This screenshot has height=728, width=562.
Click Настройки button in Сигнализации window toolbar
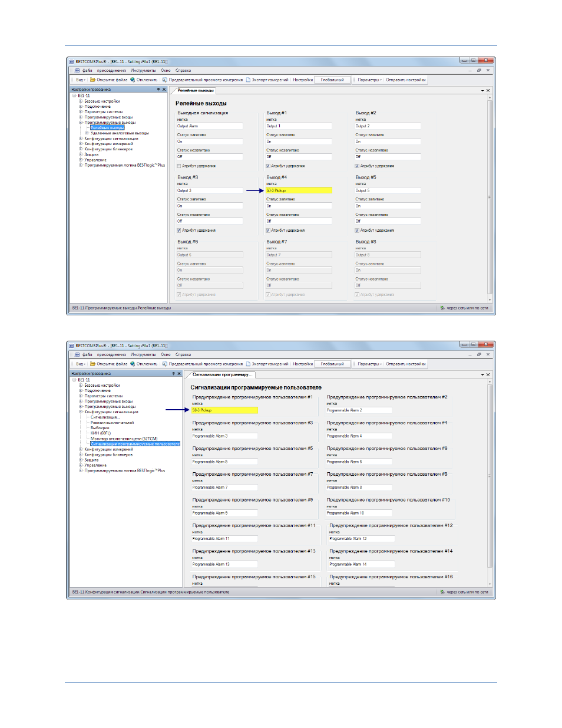pos(303,364)
